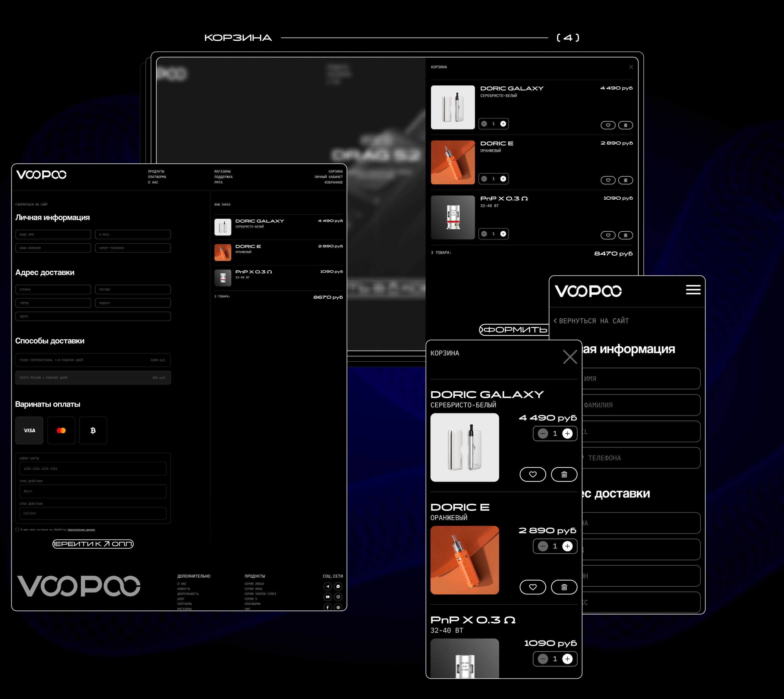Open the YouTube icon in the footer
Screen dimensions: 784x699
pyautogui.click(x=327, y=597)
